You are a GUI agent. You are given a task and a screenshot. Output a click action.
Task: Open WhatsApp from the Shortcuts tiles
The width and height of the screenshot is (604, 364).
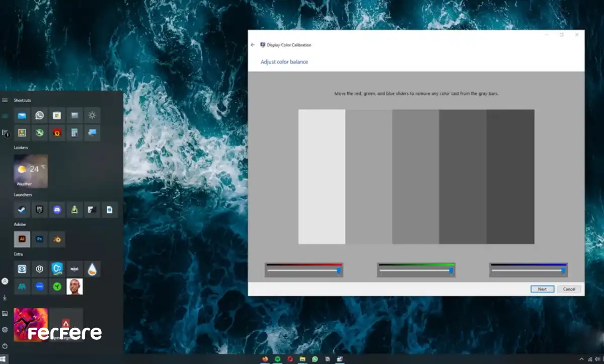point(39,115)
